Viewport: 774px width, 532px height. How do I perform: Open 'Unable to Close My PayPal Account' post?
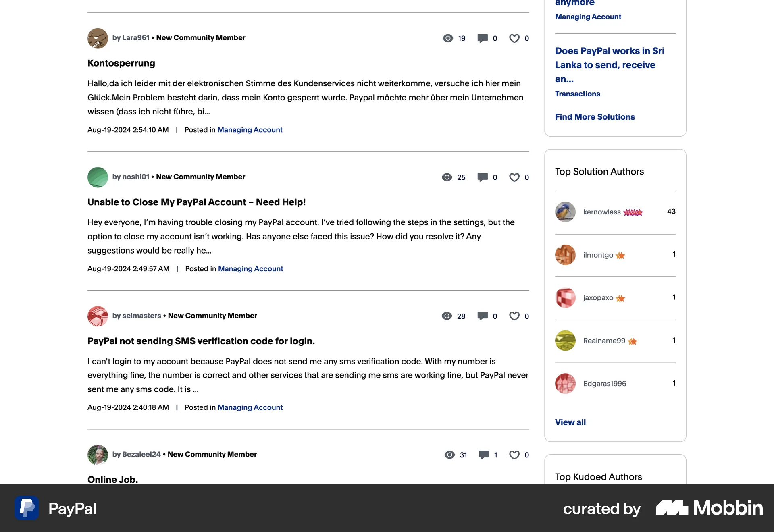click(196, 202)
